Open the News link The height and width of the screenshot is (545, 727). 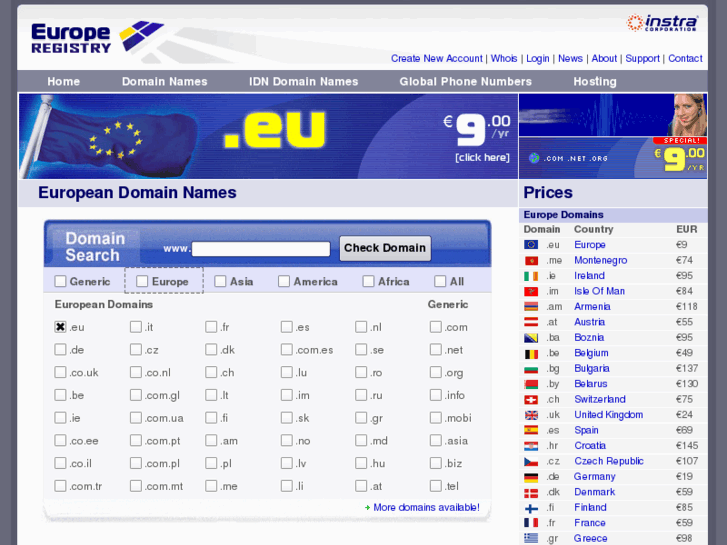coord(570,58)
